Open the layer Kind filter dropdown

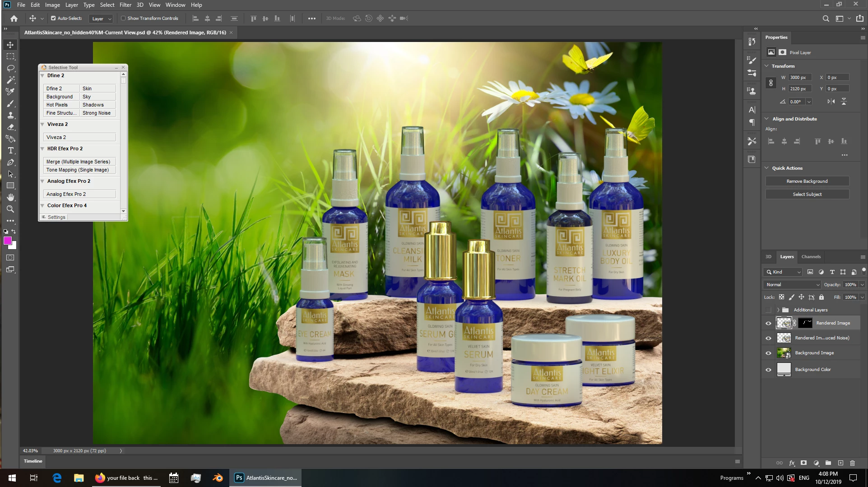(783, 272)
